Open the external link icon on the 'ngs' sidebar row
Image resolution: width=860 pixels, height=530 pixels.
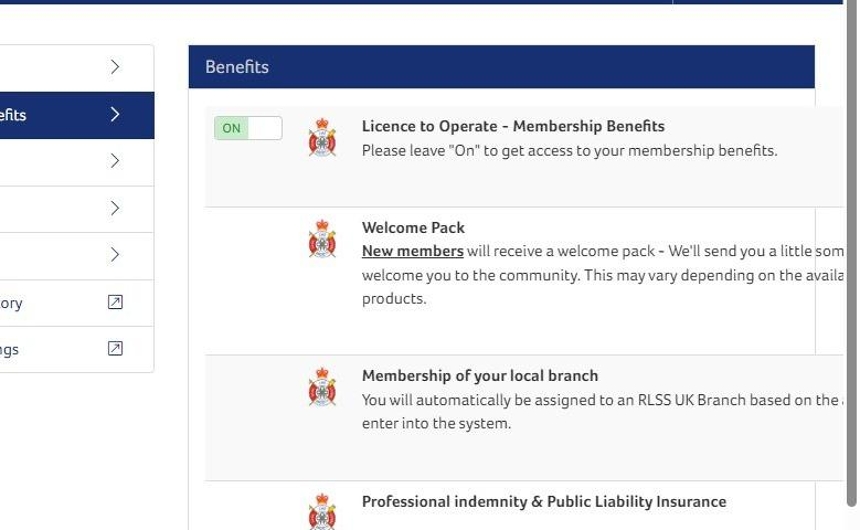click(115, 349)
